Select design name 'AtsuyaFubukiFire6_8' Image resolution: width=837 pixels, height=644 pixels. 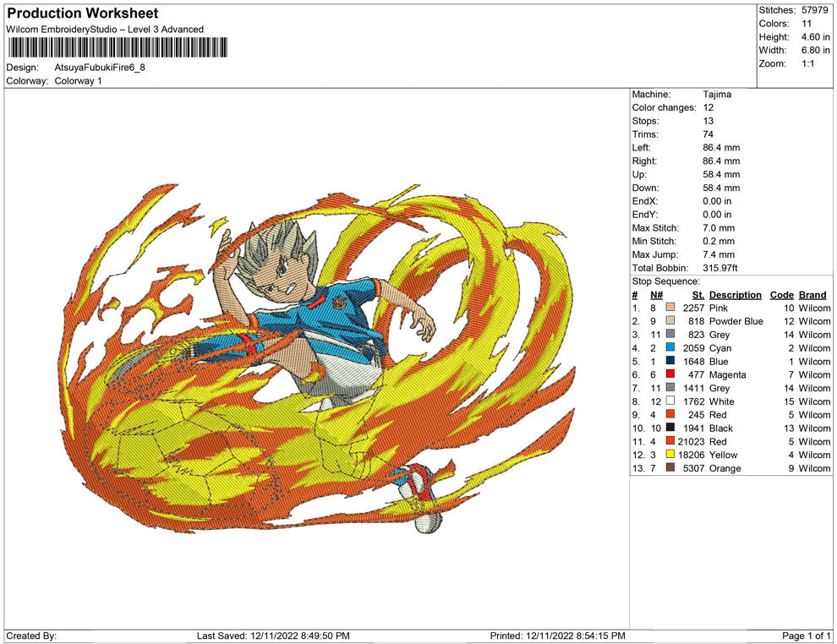pos(100,68)
